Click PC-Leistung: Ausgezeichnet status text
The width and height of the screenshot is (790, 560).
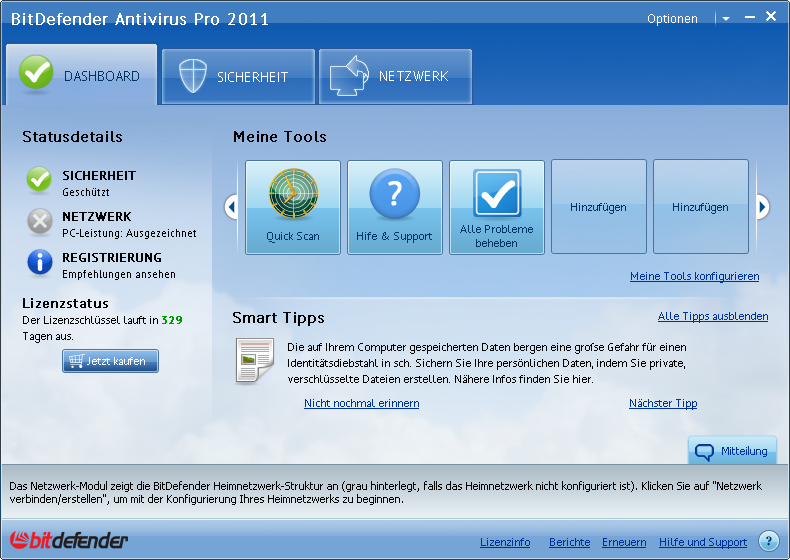(129, 233)
